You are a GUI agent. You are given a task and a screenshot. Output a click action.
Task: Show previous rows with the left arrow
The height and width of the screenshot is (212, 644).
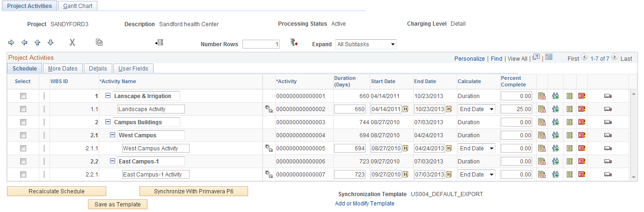(x=584, y=58)
